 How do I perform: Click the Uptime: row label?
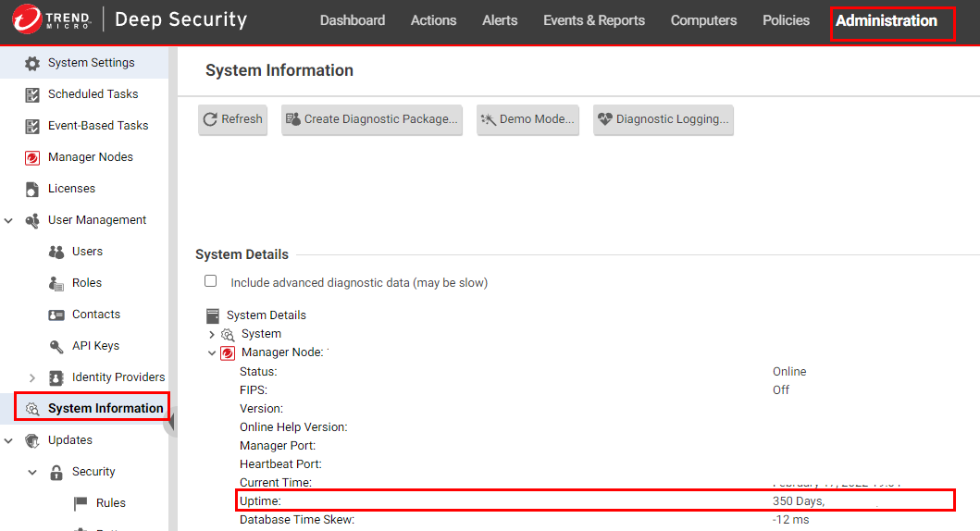coord(260,501)
